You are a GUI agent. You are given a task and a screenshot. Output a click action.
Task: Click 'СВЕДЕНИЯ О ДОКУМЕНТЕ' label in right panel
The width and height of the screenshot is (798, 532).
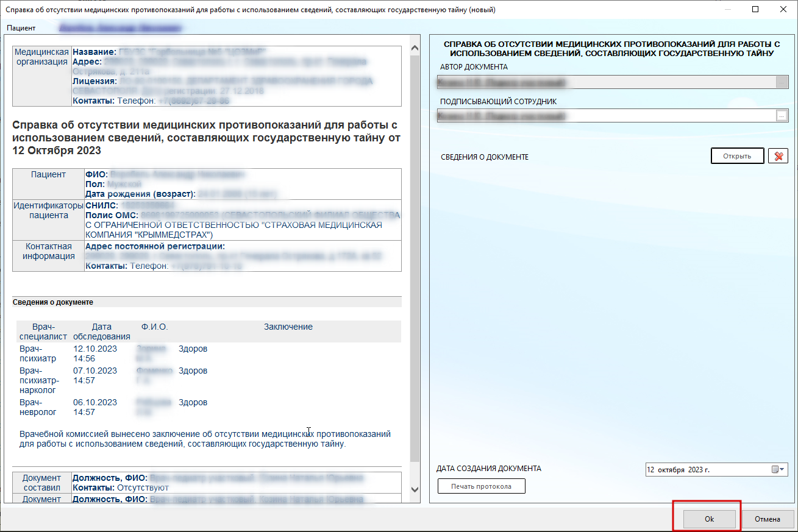point(485,157)
